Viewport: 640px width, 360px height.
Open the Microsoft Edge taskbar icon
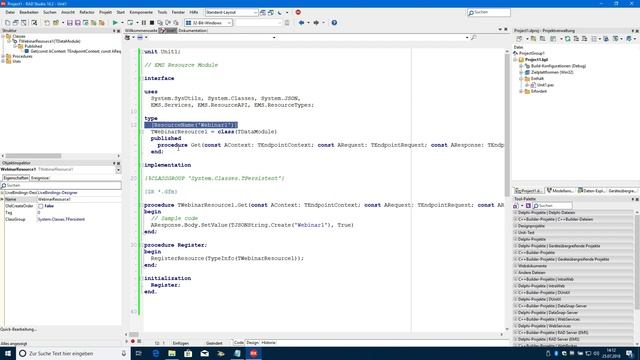156,353
